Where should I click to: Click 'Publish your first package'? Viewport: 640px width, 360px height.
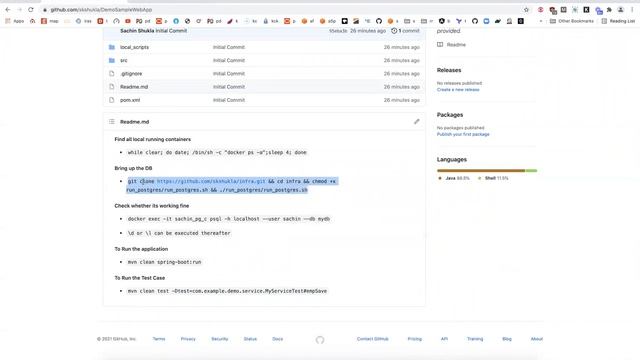[463, 134]
